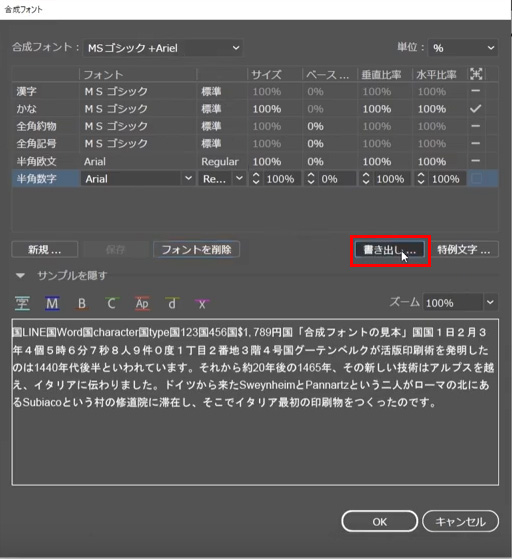This screenshot has height=559, width=512.
Task: Toggle the x-height guide icon (x)
Action: (x=202, y=303)
